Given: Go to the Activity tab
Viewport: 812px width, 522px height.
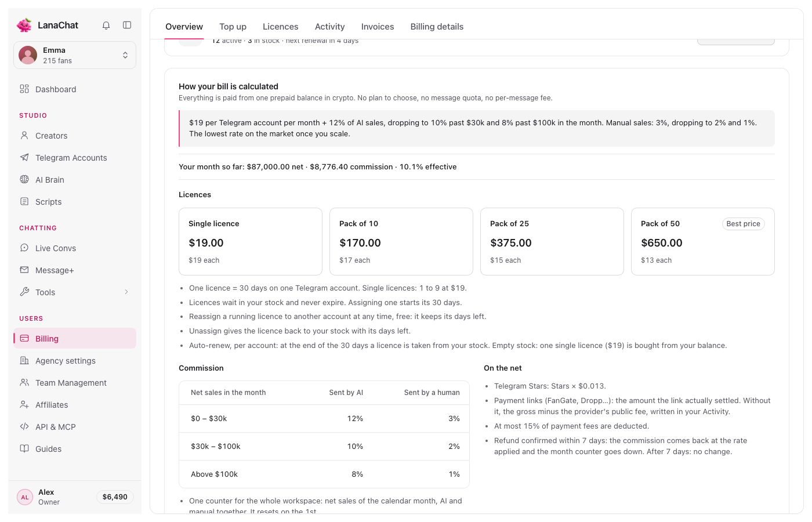Looking at the screenshot, I should click(330, 27).
